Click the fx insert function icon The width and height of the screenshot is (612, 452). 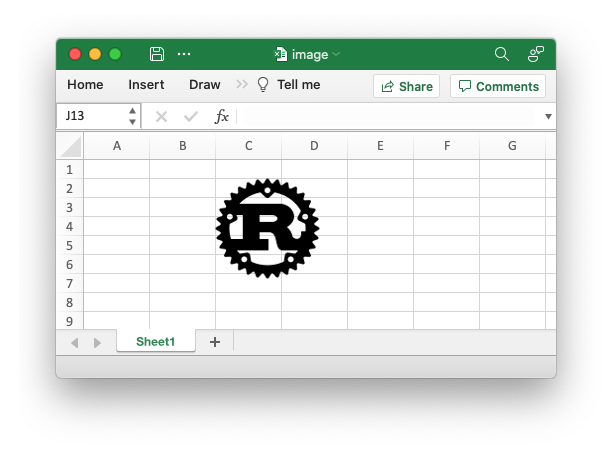pyautogui.click(x=221, y=116)
